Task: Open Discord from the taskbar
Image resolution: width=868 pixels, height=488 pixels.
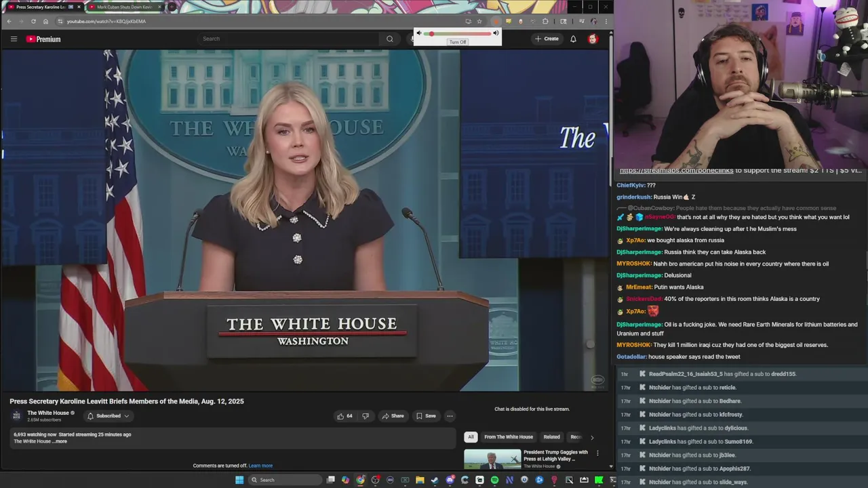Action: coord(450,480)
